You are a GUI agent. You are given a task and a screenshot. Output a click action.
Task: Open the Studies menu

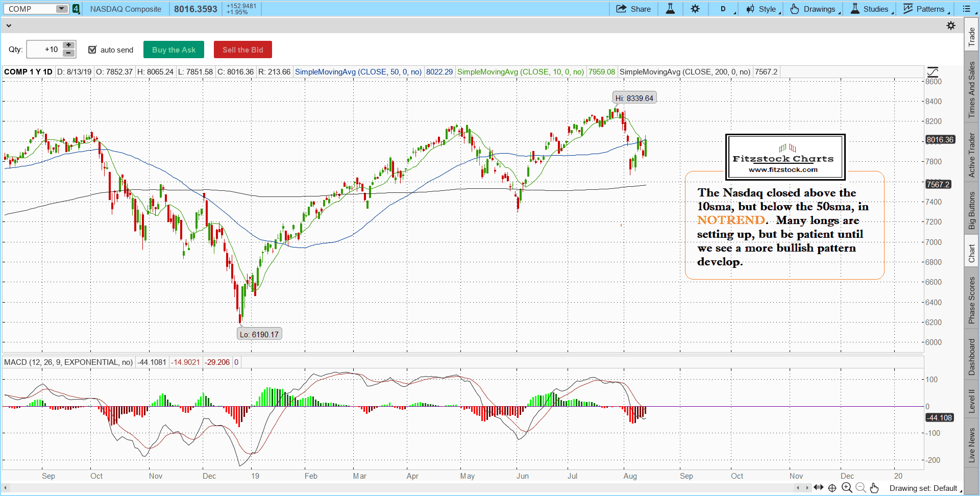869,9
